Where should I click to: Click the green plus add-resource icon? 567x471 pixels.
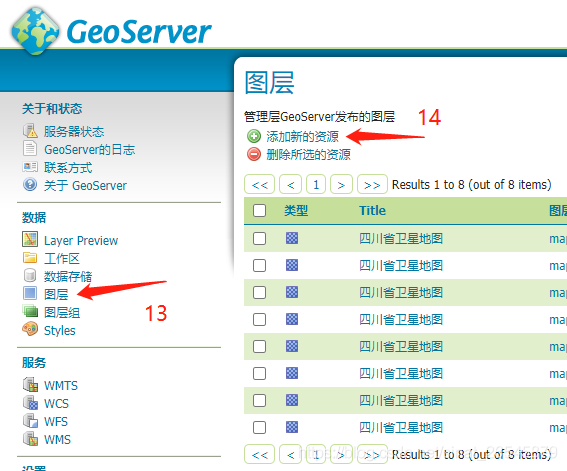254,136
